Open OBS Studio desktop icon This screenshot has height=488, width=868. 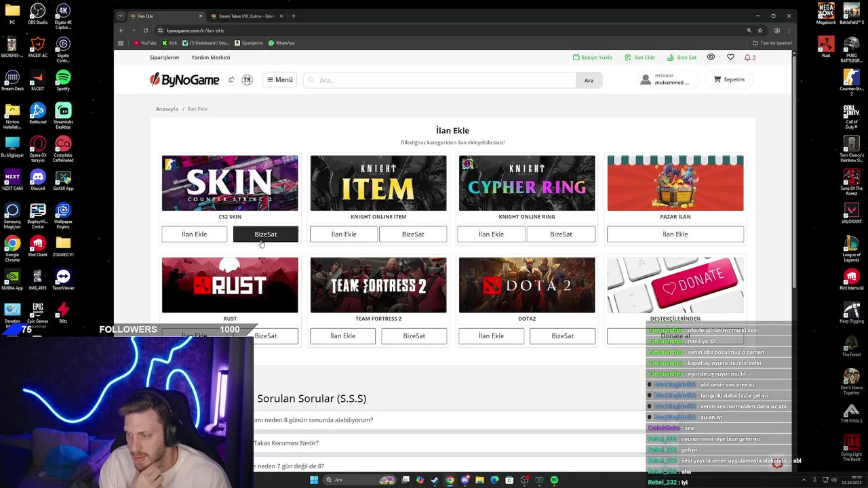click(38, 14)
